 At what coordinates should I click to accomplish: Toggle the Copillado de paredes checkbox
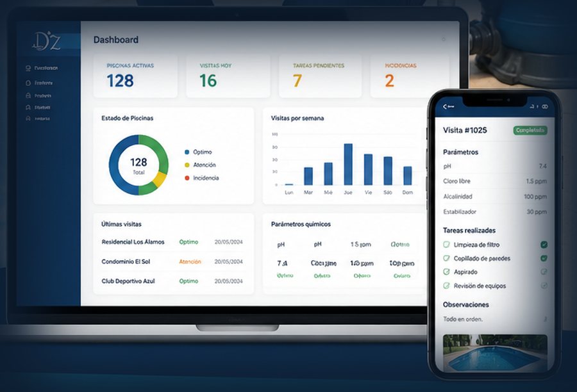pyautogui.click(x=544, y=258)
